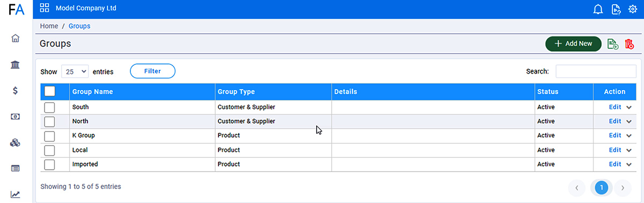
Task: Click the green export document icon
Action: 612,44
